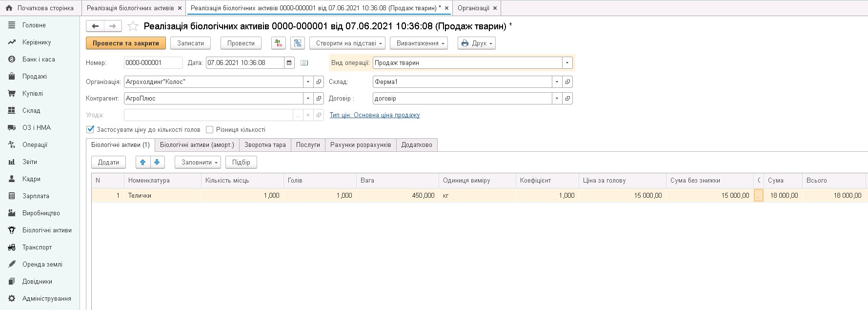Open the calendar picker for date field
Screen dimensions: 868x310
tap(289, 62)
